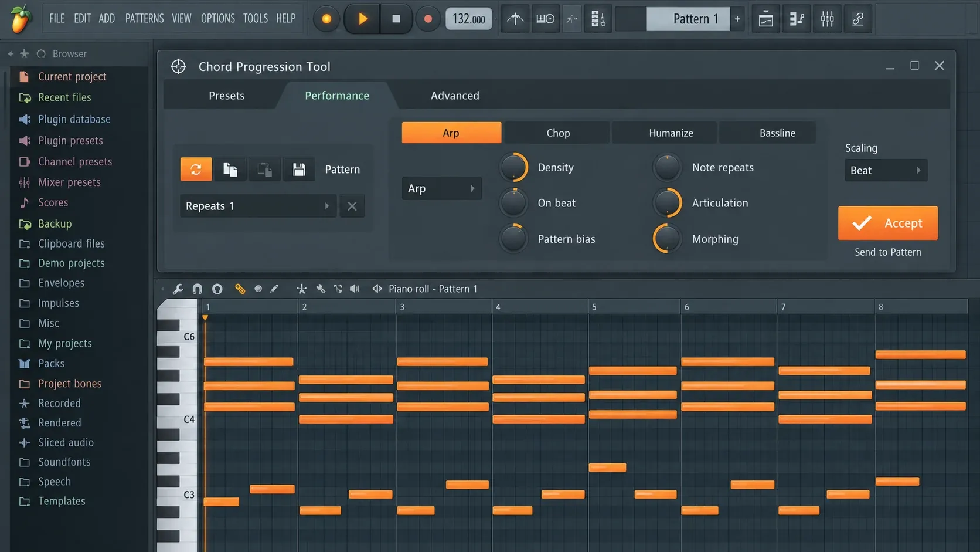
Task: Click the copy pattern icon
Action: (x=230, y=170)
